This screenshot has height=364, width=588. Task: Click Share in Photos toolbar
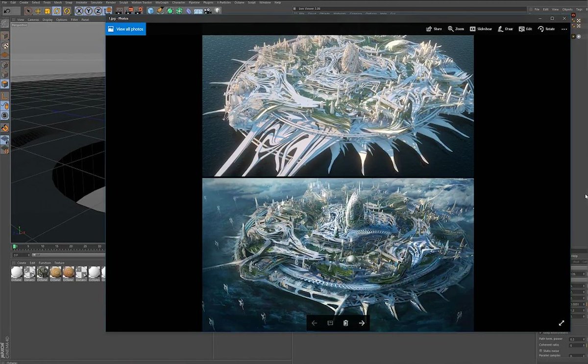click(434, 29)
